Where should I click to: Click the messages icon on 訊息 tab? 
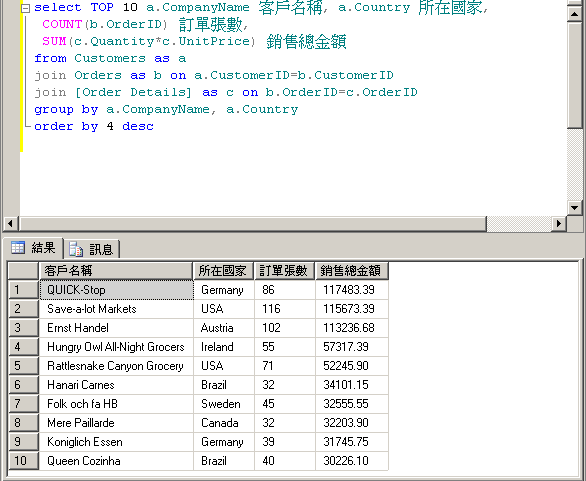76,249
